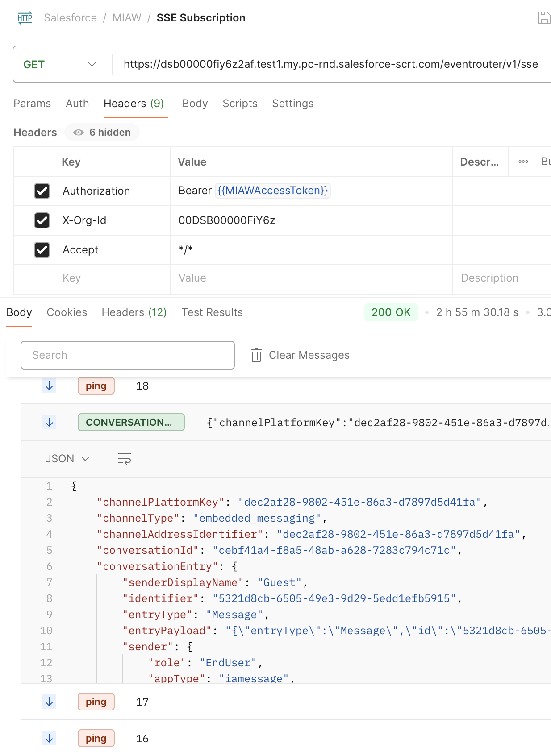Screen dimensions: 551x756
Task: Disable the Accept header checkbox
Action: tap(42, 250)
